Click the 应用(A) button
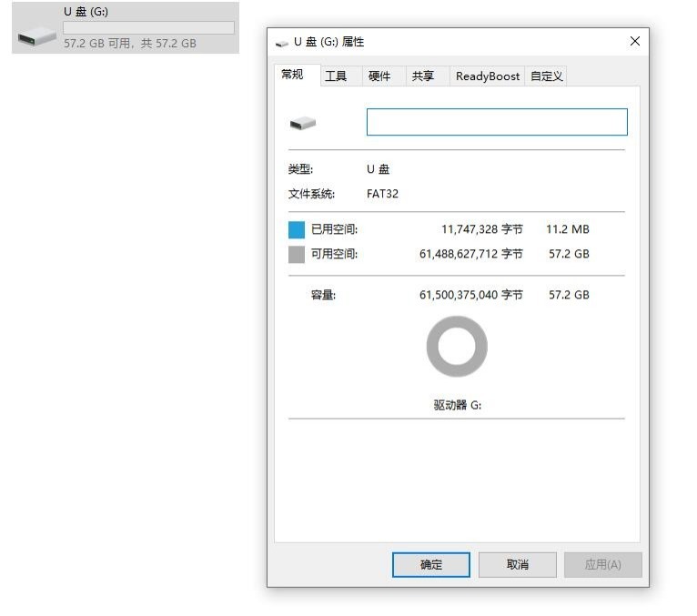Viewport: 697px width, 616px height. click(x=602, y=564)
